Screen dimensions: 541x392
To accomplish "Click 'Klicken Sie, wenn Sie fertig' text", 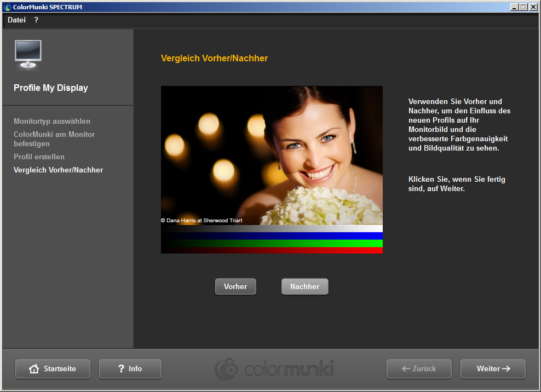I will click(x=457, y=179).
